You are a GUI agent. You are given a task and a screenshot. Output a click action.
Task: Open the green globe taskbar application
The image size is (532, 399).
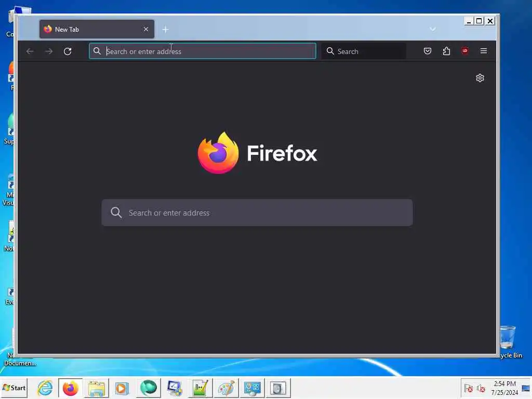coord(148,388)
